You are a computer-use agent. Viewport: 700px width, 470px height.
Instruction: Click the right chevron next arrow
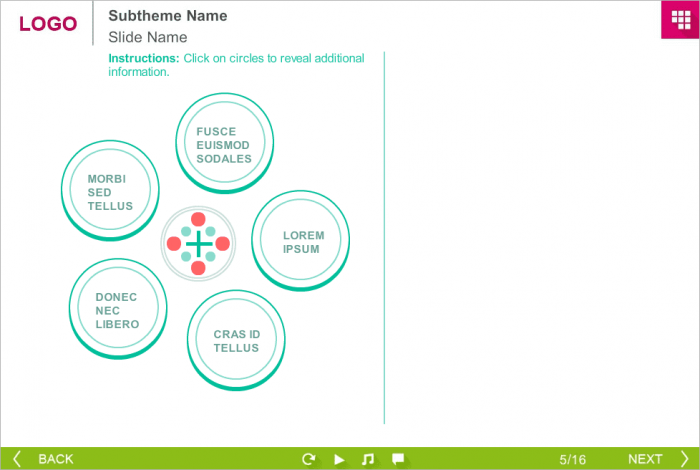click(x=684, y=459)
